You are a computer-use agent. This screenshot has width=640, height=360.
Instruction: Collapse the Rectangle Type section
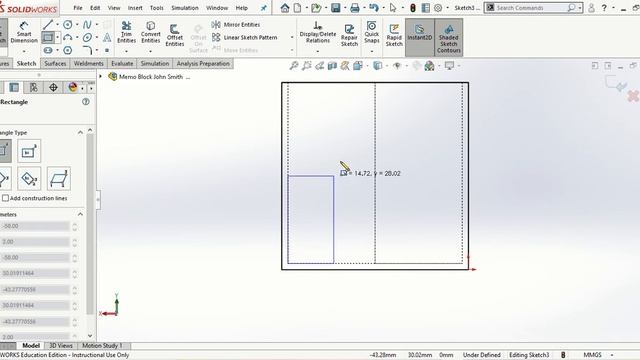[x=80, y=132]
